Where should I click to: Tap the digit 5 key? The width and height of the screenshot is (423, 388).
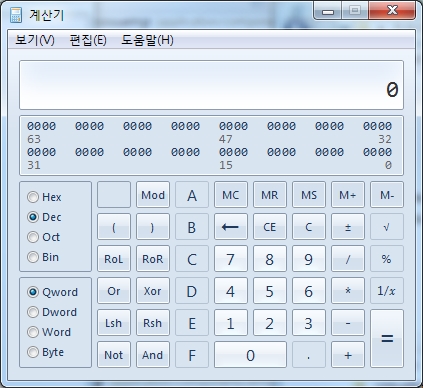[270, 291]
